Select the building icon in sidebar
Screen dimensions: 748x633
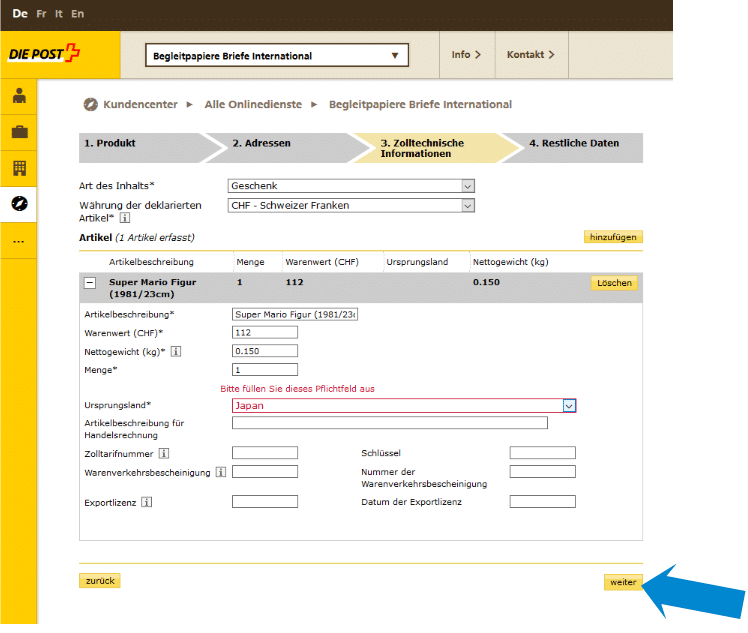[x=19, y=167]
